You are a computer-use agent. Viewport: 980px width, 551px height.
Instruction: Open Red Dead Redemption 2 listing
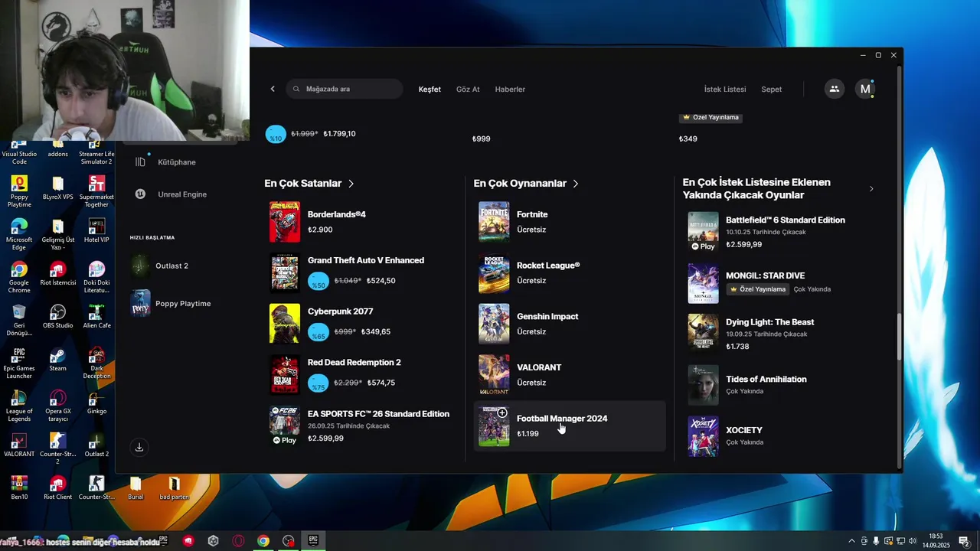(361, 375)
